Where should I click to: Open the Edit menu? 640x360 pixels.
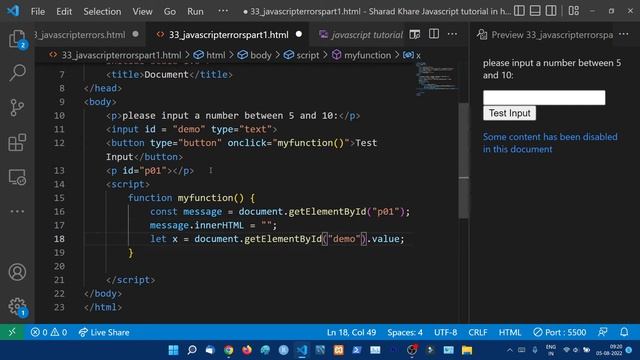point(64,11)
